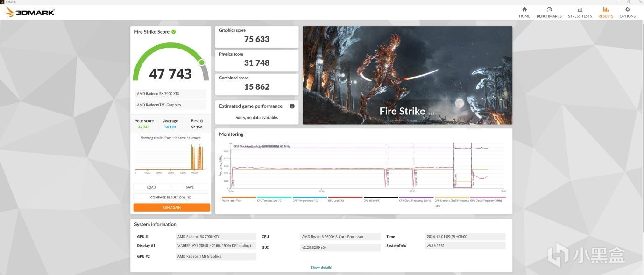Click the LOAD button

coord(151,187)
